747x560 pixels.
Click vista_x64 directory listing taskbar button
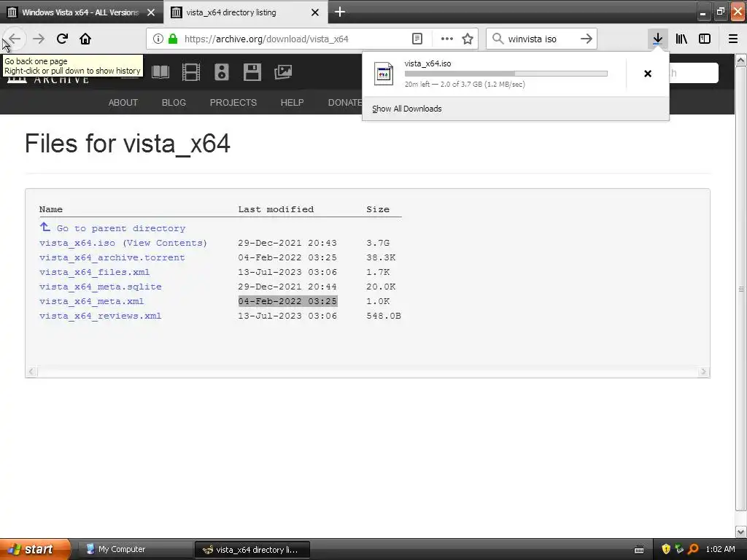click(252, 550)
